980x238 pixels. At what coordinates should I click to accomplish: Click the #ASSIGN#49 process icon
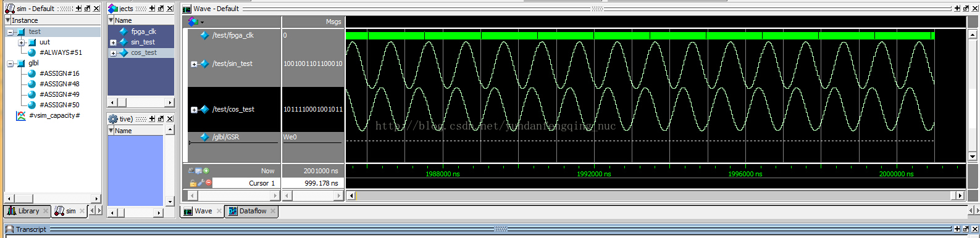[32, 95]
